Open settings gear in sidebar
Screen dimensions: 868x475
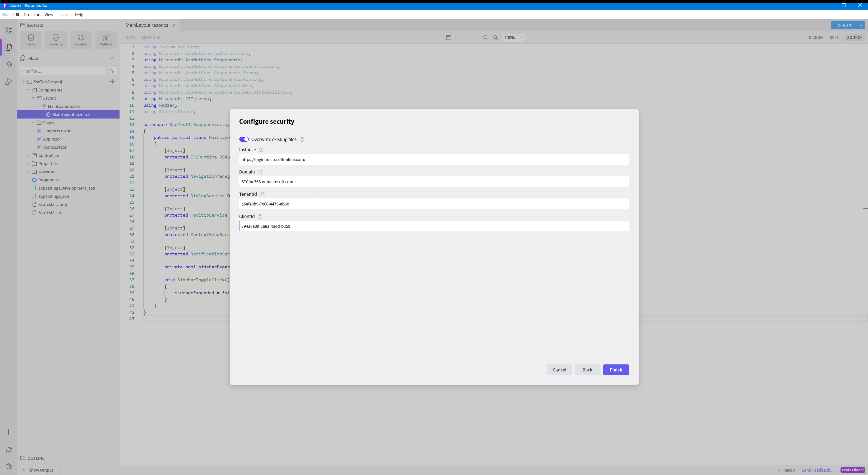9,467
